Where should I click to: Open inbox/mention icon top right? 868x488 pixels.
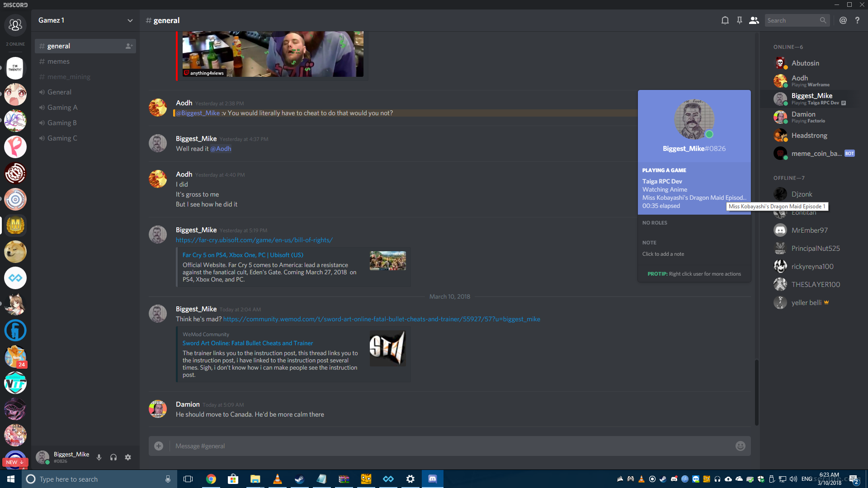point(843,20)
